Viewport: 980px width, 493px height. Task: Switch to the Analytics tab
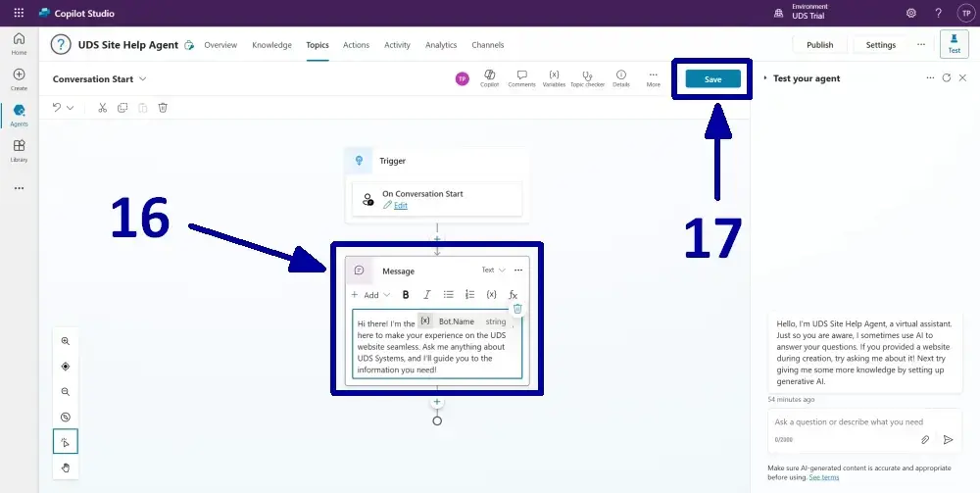tap(441, 45)
